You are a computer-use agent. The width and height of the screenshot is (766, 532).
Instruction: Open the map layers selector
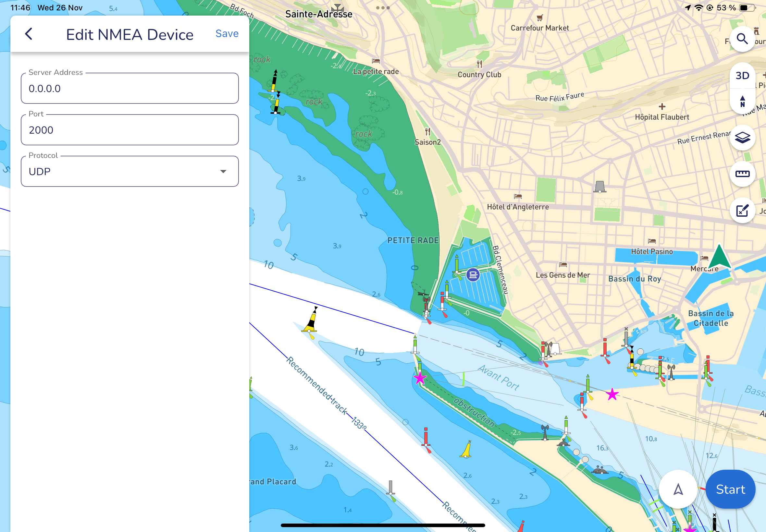742,138
